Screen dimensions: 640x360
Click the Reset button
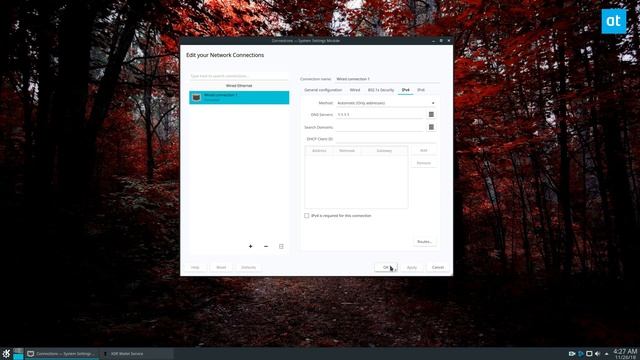click(x=221, y=267)
